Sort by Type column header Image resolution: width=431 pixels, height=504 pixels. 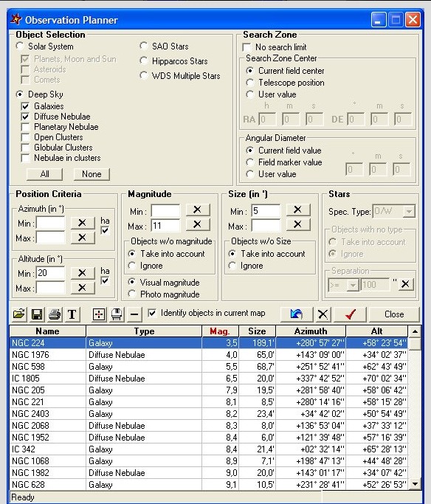[x=144, y=331]
